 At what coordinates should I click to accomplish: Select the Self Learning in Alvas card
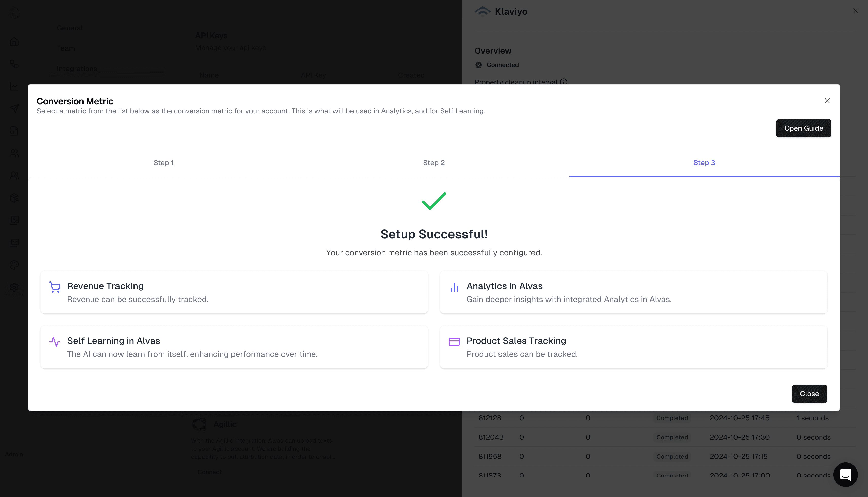tap(234, 347)
